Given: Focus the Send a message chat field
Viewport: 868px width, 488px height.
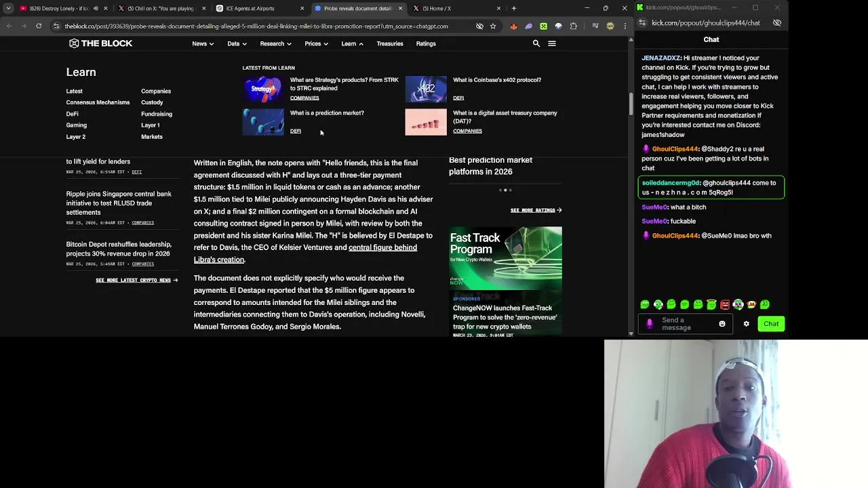Looking at the screenshot, I should [686, 324].
